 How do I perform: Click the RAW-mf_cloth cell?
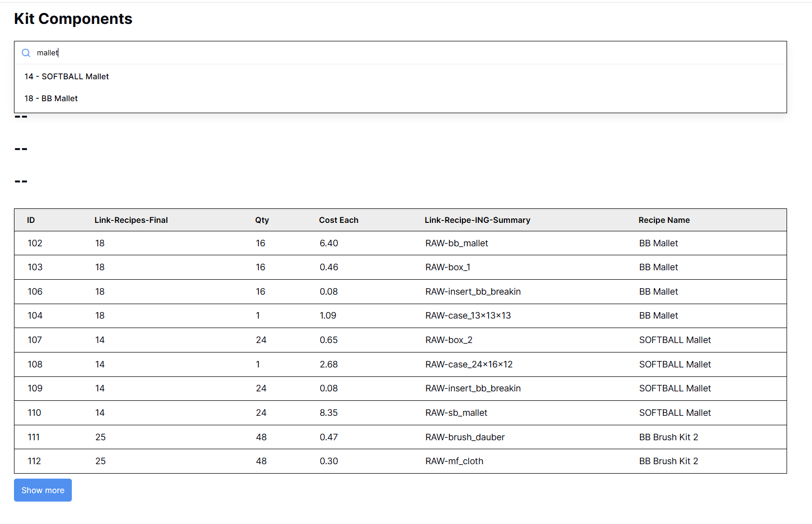point(454,461)
